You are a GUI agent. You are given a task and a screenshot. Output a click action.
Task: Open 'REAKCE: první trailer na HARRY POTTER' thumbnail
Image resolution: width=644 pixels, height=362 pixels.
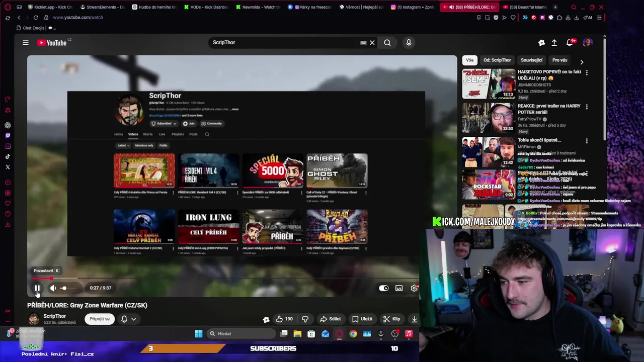(x=489, y=118)
